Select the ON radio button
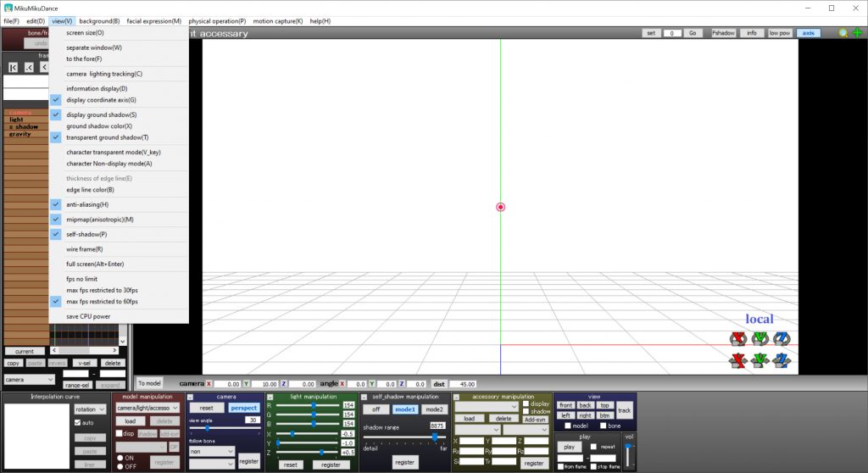The image size is (868, 473). click(x=120, y=458)
